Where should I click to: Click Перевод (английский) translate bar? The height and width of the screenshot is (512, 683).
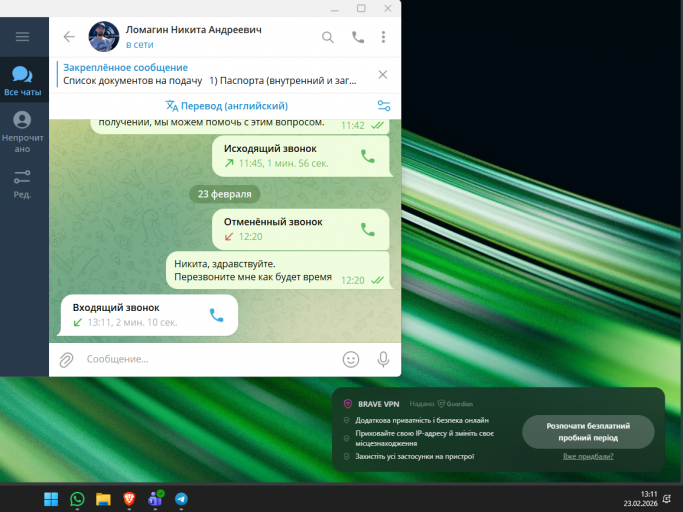[227, 106]
